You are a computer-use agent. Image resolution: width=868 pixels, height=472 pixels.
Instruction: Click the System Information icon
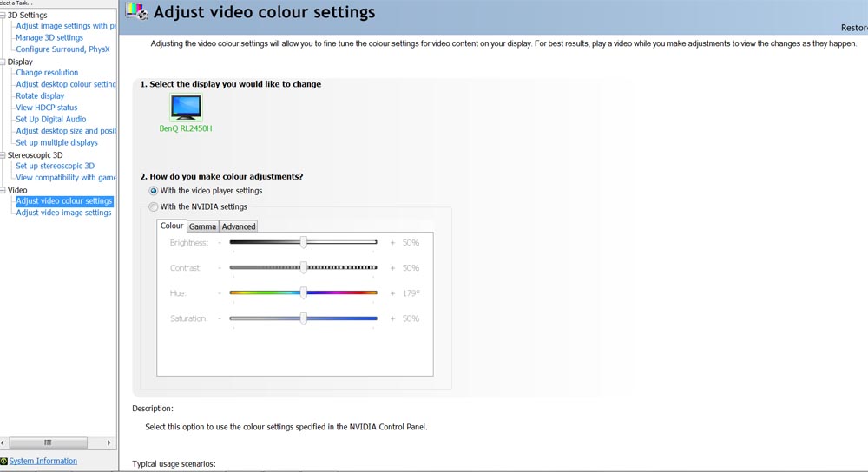(3, 462)
